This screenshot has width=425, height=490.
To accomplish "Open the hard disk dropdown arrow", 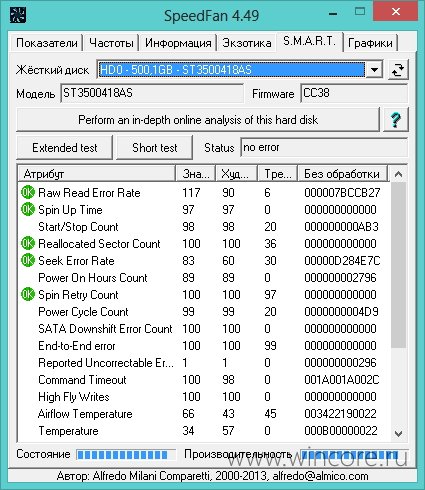I will [x=374, y=70].
